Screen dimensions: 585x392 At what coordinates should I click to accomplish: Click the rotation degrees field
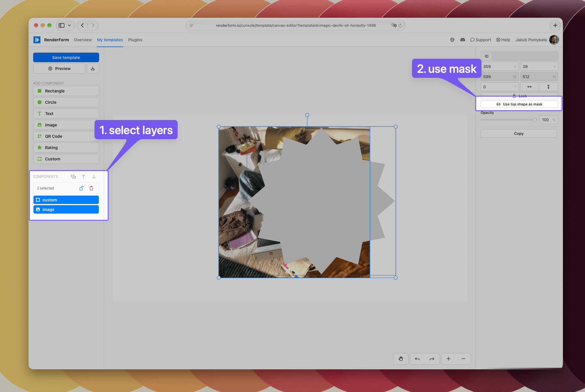pyautogui.click(x=500, y=87)
